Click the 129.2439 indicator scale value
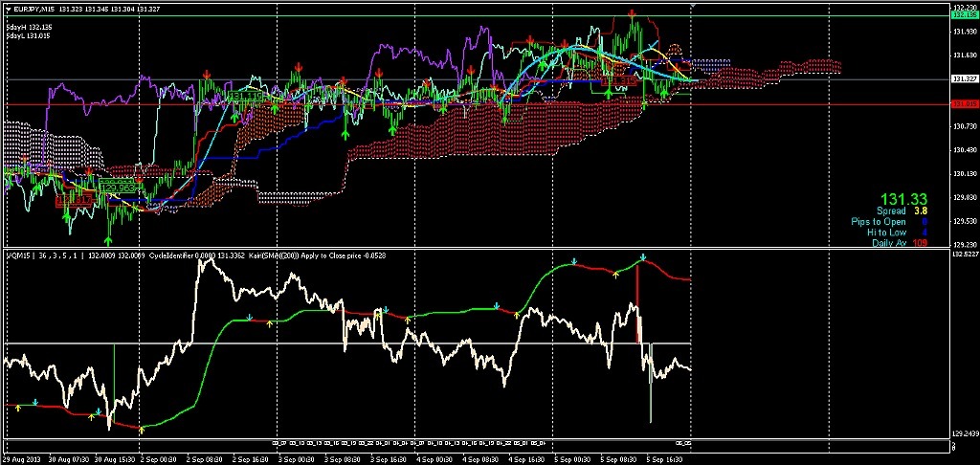The height and width of the screenshot is (465, 980). point(965,433)
